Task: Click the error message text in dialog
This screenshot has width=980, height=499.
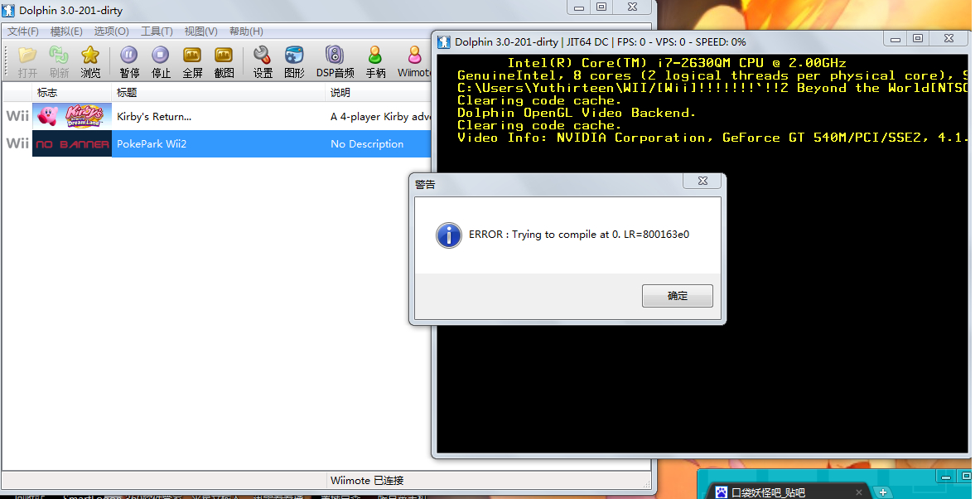Action: [579, 235]
